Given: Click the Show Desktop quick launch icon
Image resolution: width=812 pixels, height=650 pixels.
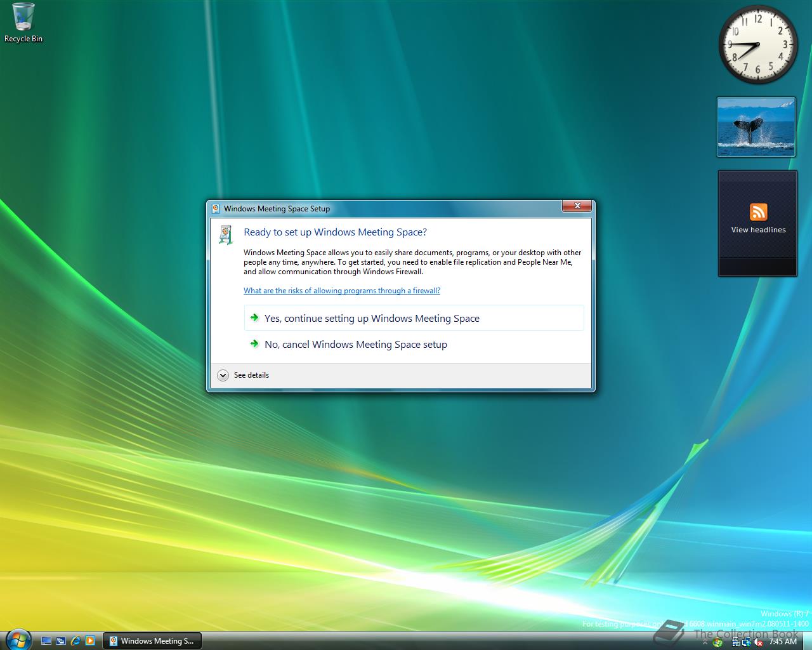Looking at the screenshot, I should tap(46, 641).
